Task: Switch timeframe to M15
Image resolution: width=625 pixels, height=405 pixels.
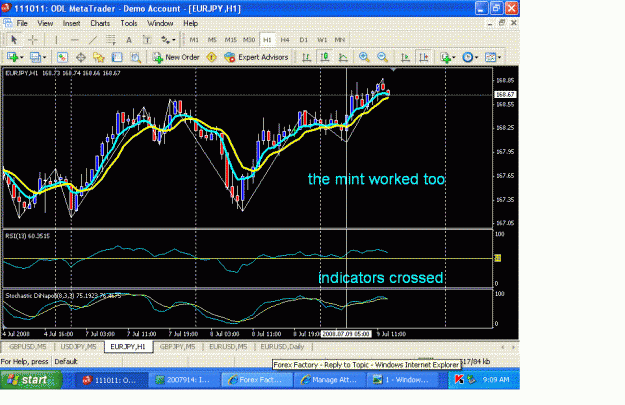Action: (230, 40)
